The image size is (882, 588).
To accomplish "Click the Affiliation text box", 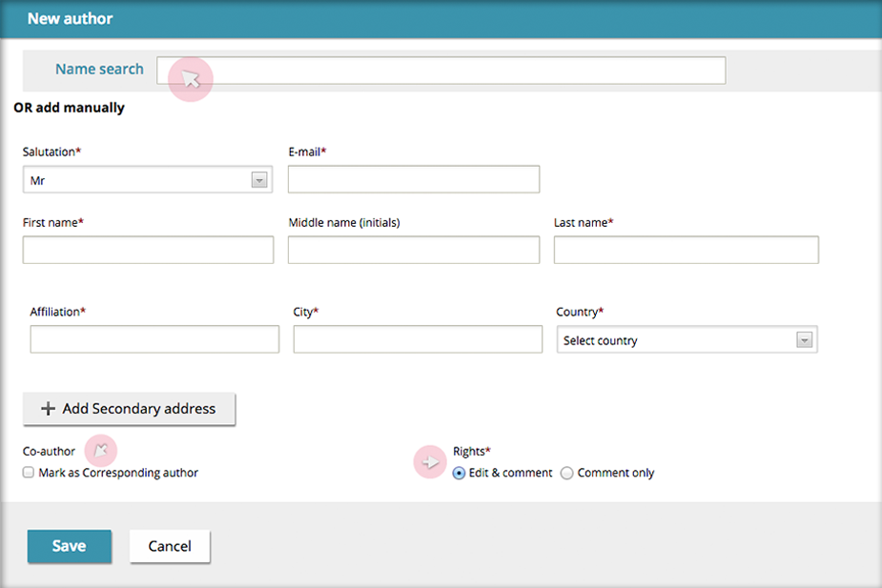I will [x=154, y=339].
